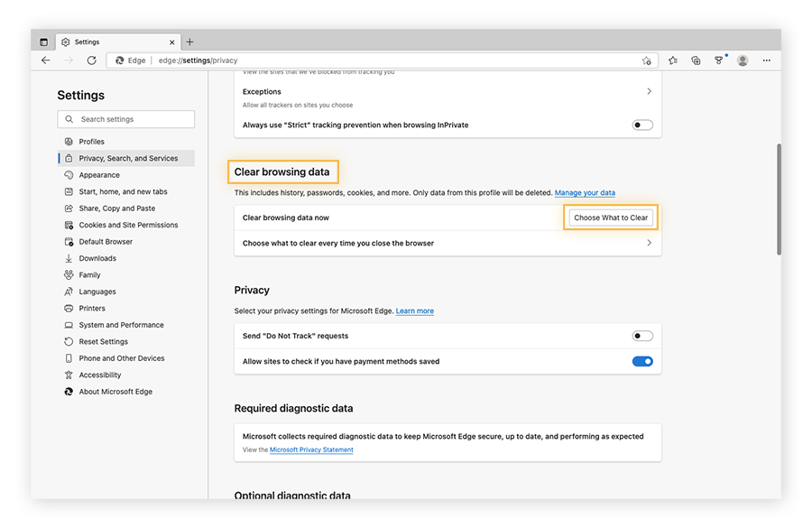
Task: Open the Accessibility settings section
Action: (x=69, y=375)
